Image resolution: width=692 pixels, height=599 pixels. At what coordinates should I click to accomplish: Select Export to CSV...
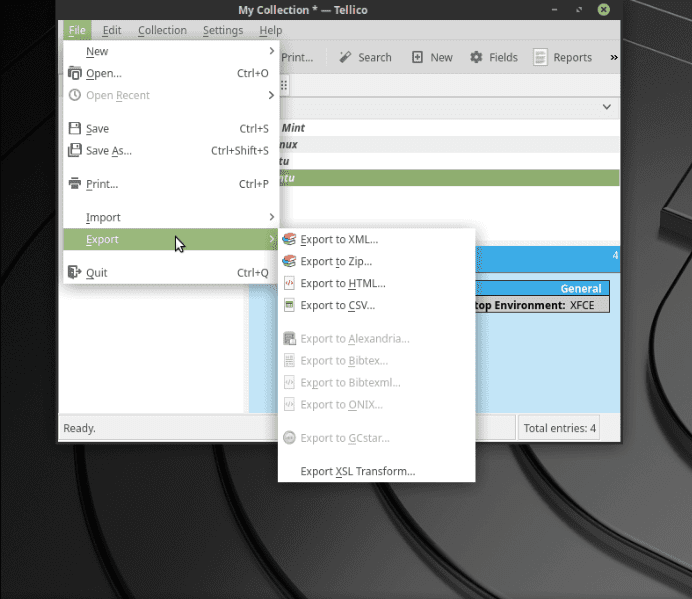(x=376, y=305)
